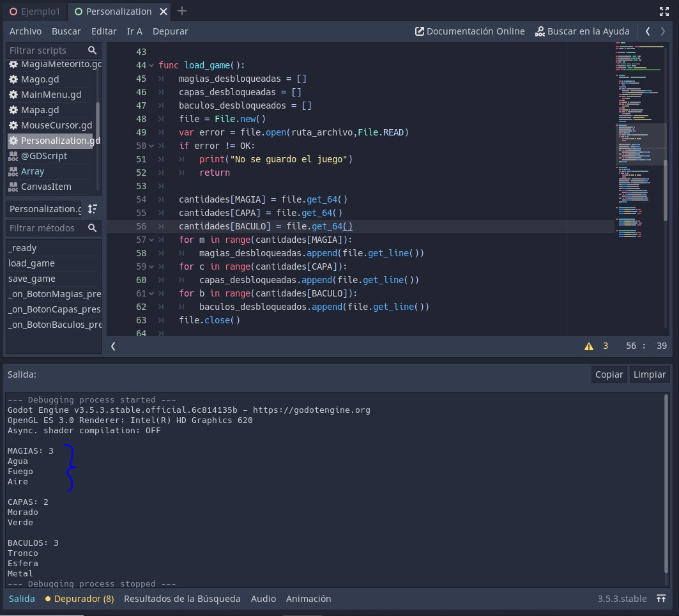Open the Animación bottom panel
Image resolution: width=679 pixels, height=616 pixels.
click(309, 599)
